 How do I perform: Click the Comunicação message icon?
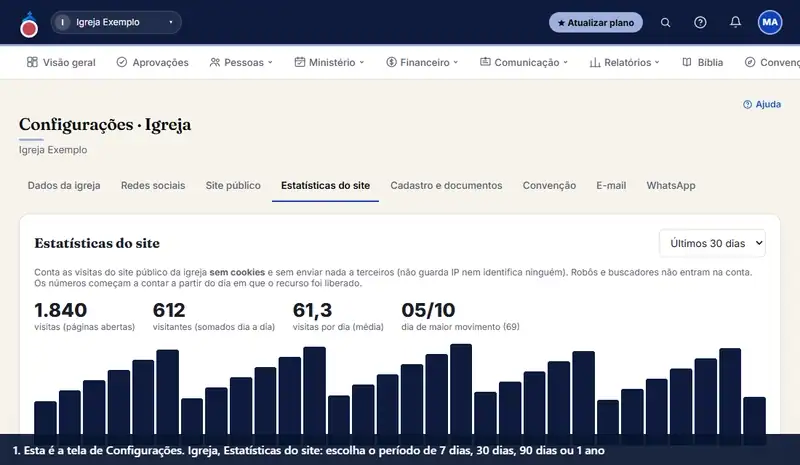click(x=485, y=62)
